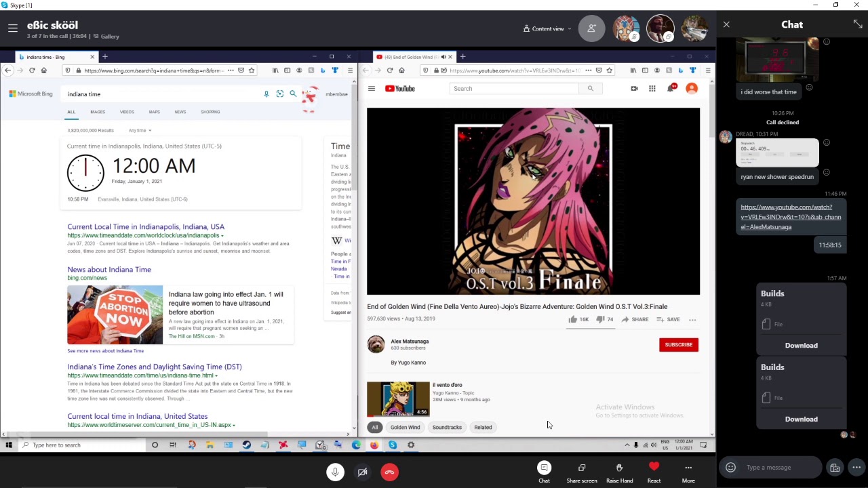Open the YouTube apps grid icon
The width and height of the screenshot is (868, 488).
(652, 89)
